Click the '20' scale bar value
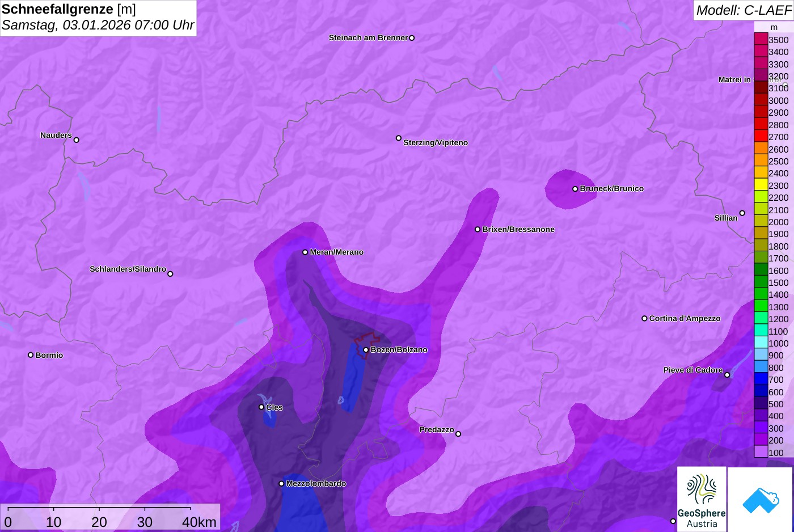 click(99, 522)
